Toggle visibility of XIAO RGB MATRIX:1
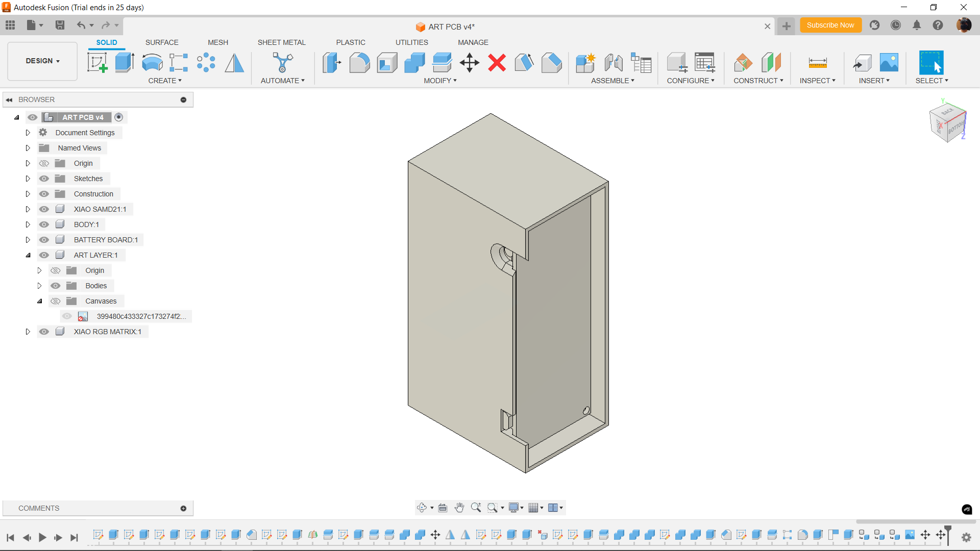The height and width of the screenshot is (551, 980). click(44, 332)
